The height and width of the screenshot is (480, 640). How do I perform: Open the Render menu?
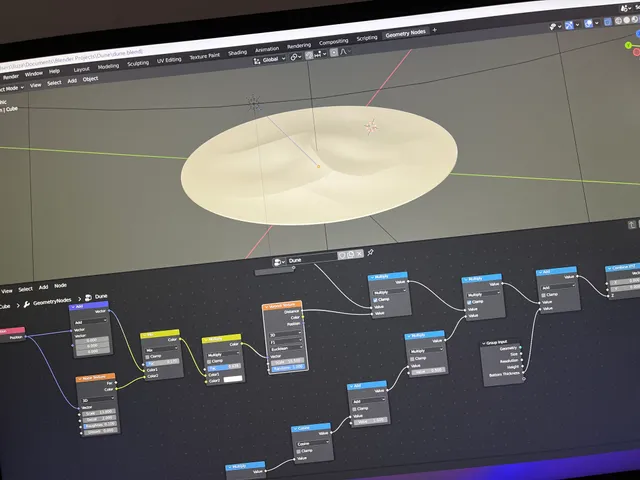[x=11, y=76]
